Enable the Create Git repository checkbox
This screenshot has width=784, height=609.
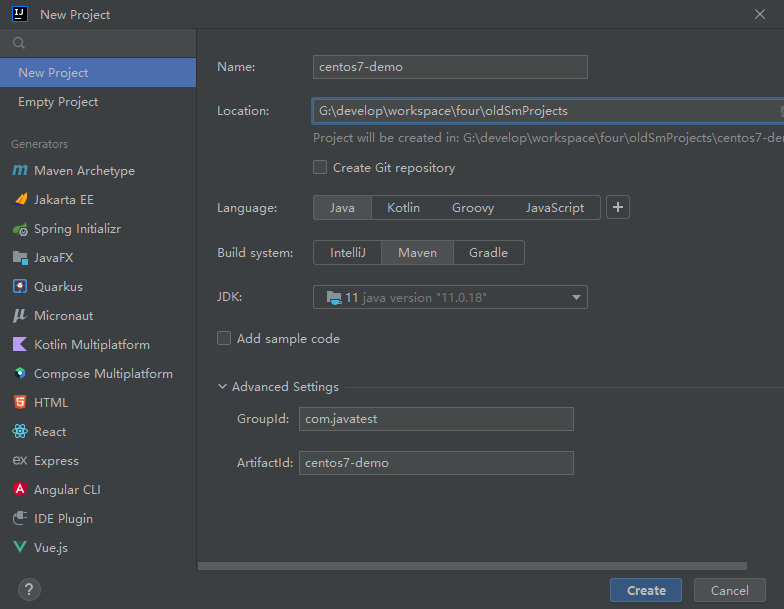click(320, 168)
